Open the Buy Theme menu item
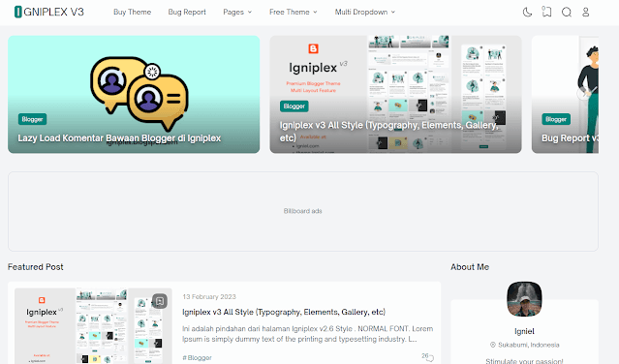The image size is (619, 364). (133, 13)
